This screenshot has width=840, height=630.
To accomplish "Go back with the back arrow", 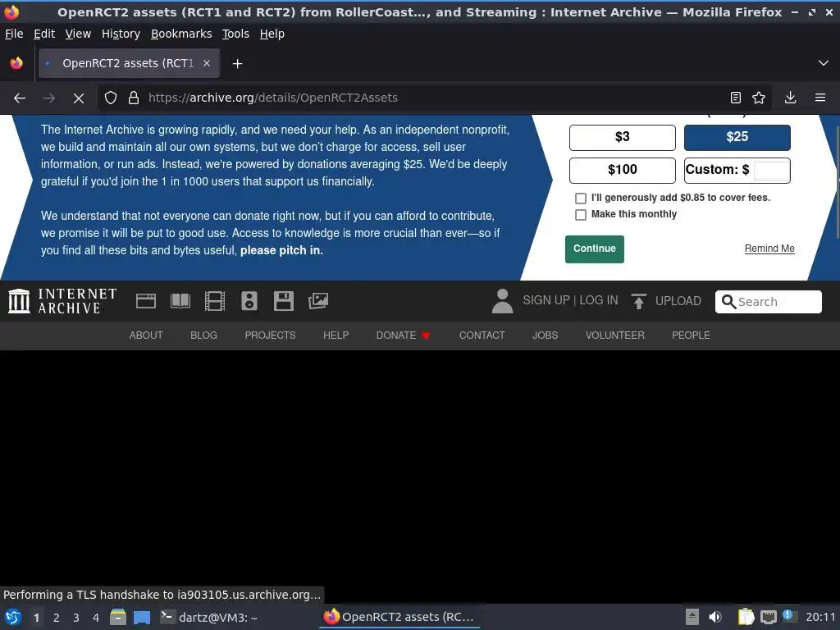I will (20, 98).
